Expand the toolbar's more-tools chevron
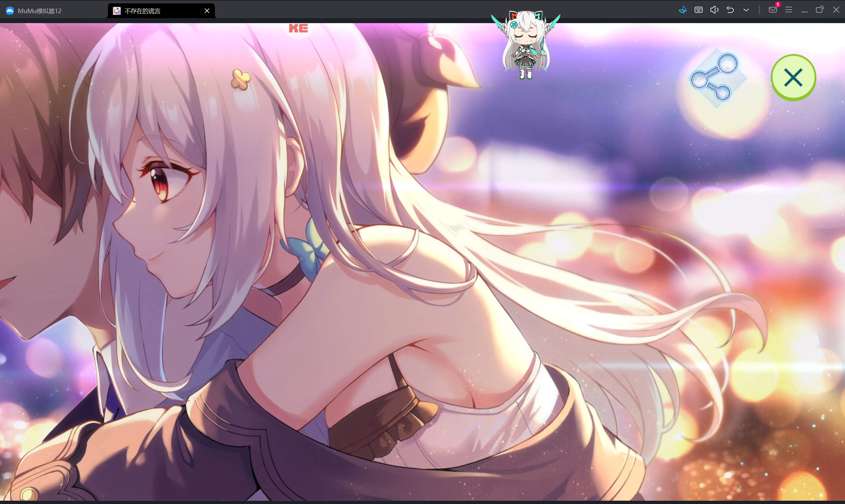Screen dimensions: 845x504 (x=746, y=10)
